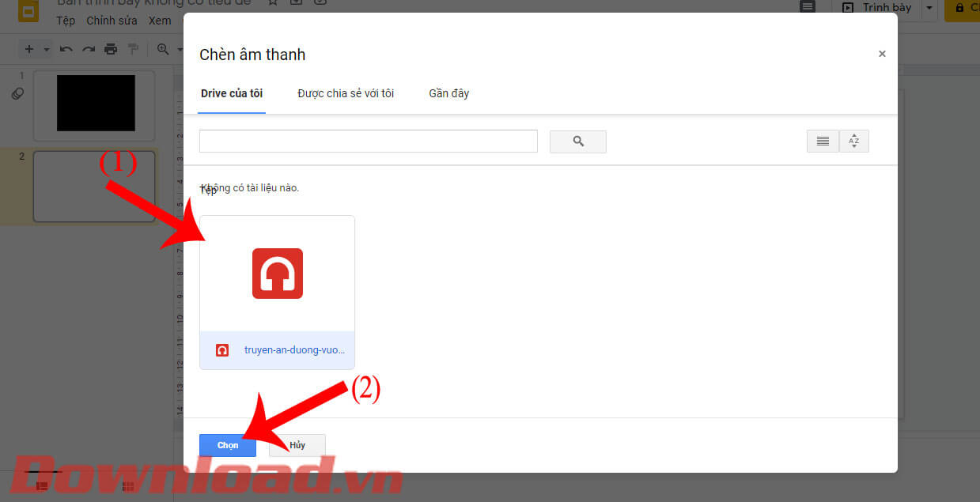Click the large red headphone audio icon
Screen dimensions: 980x502
[278, 274]
